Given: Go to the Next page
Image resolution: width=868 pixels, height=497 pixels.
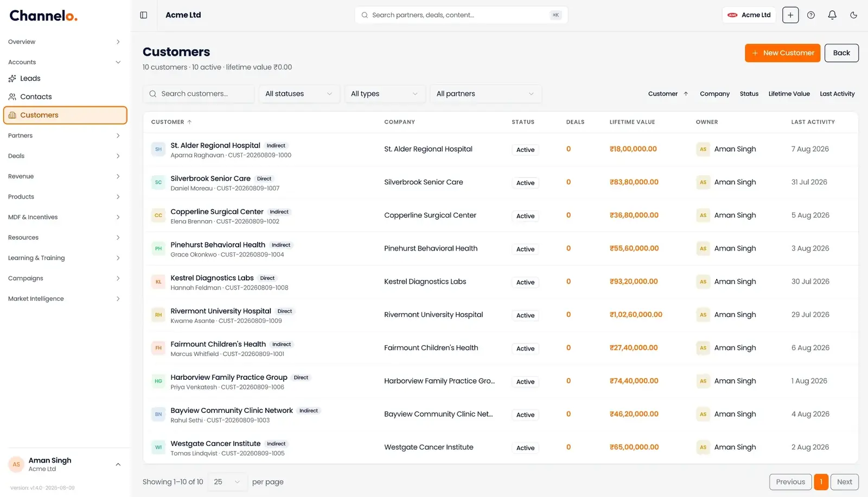Looking at the screenshot, I should click(x=845, y=482).
